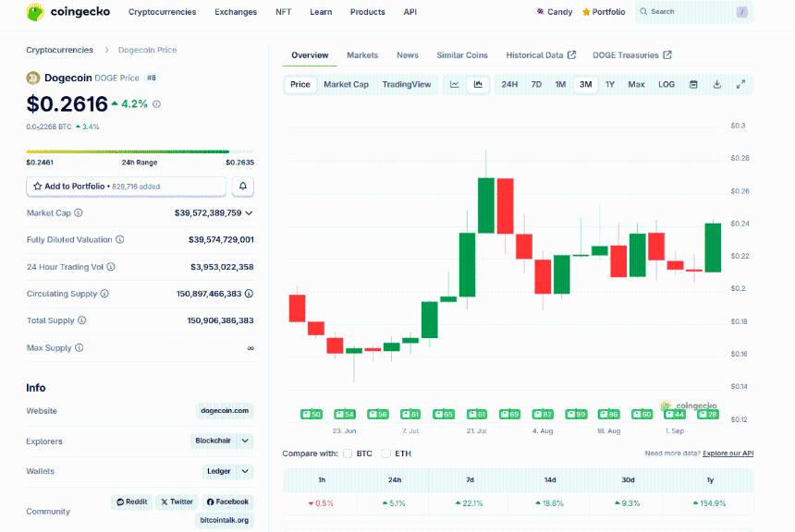Open the chart date range calendar

click(693, 85)
